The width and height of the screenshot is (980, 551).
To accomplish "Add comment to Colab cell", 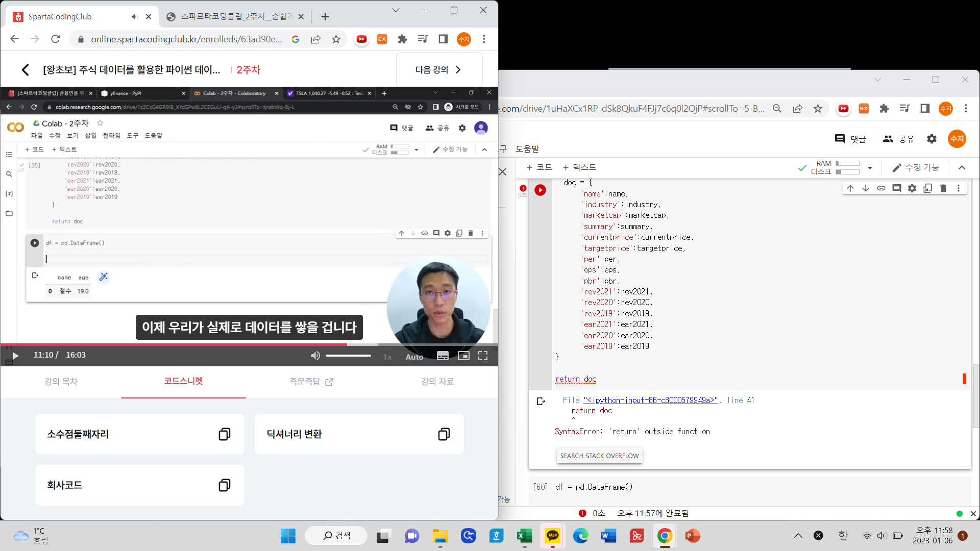I will click(896, 188).
